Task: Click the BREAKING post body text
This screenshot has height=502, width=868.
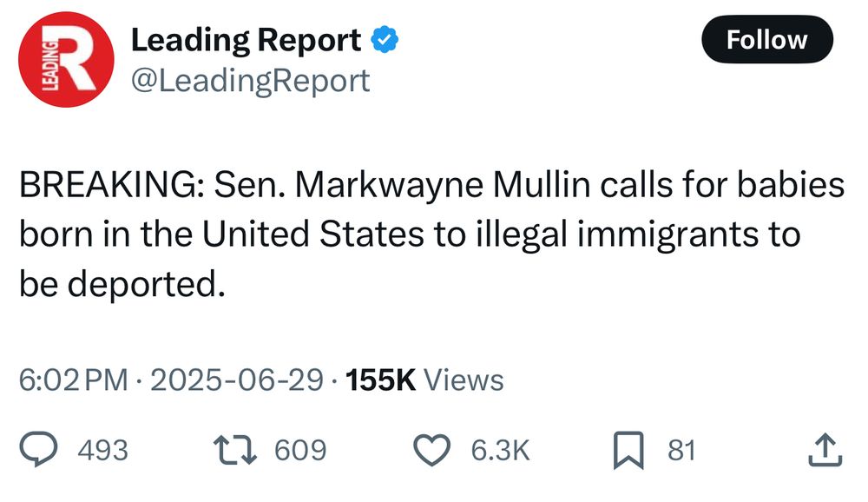Action: pos(431,234)
